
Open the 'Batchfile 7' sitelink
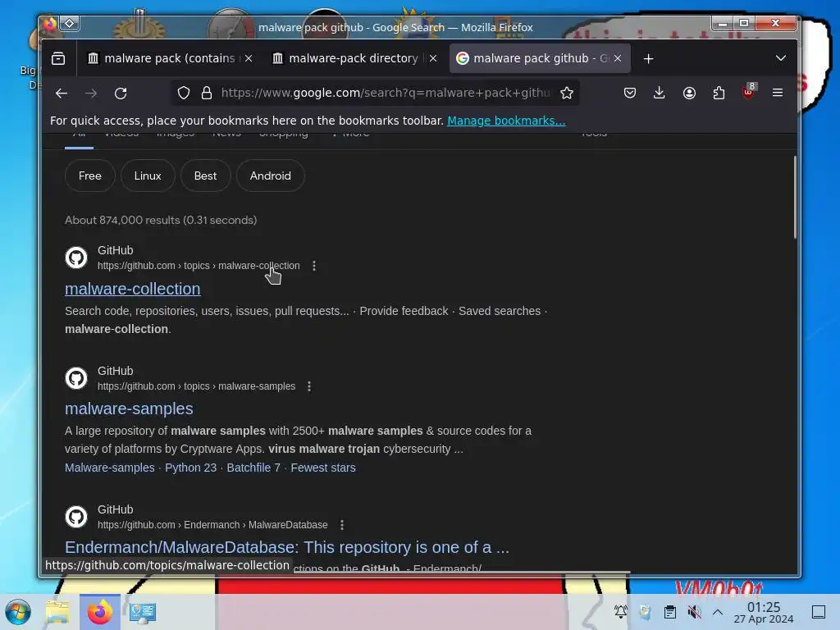[253, 468]
